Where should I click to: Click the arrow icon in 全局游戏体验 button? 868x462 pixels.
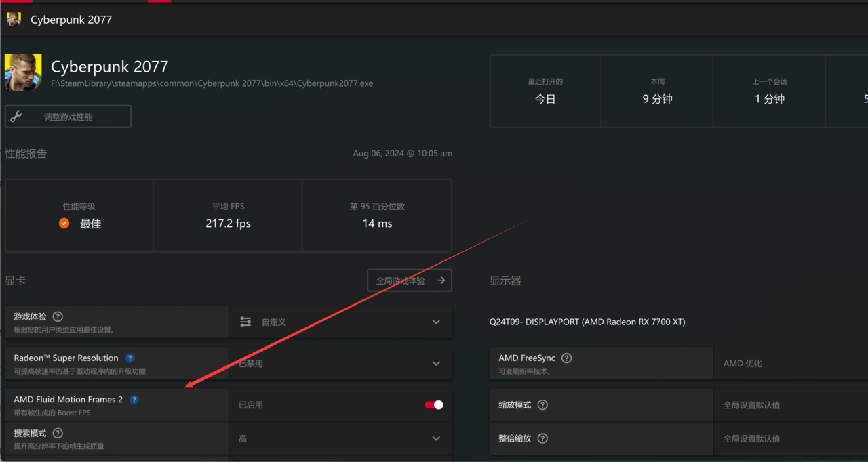coord(441,280)
